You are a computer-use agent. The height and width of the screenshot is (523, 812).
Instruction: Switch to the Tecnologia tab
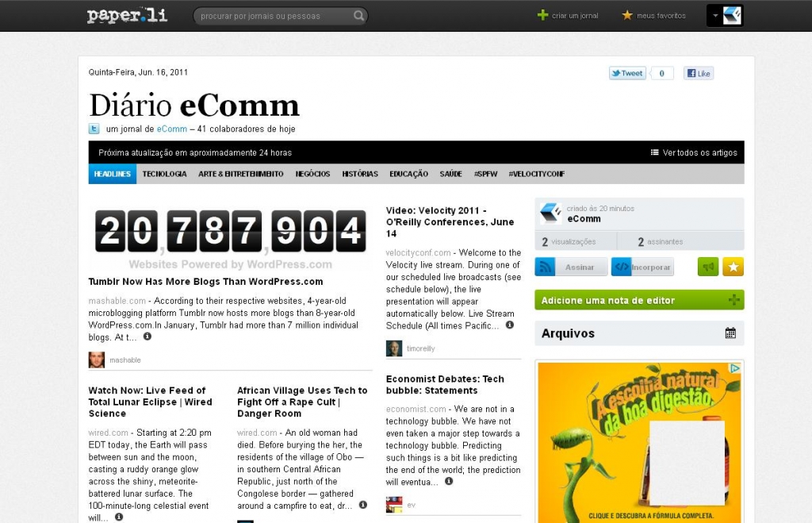[164, 174]
